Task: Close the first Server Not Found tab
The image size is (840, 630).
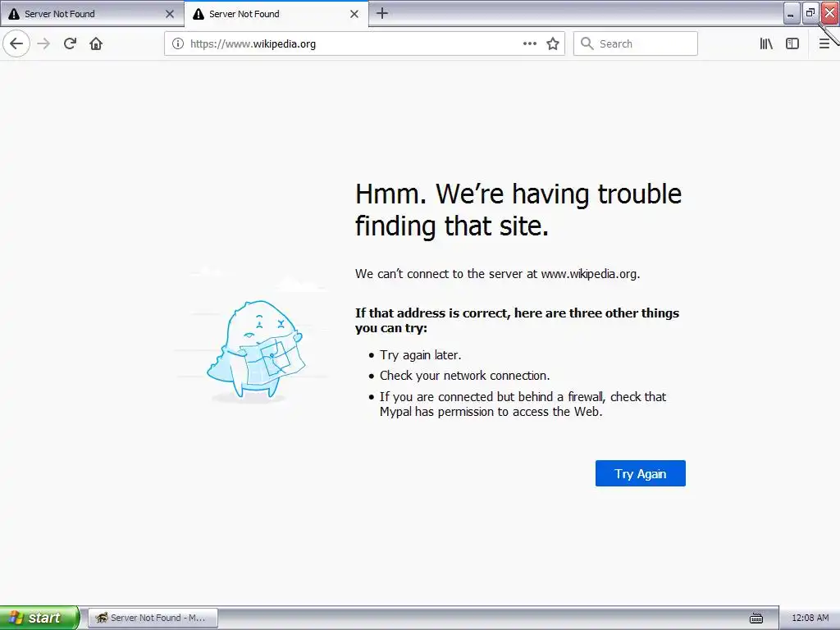Action: click(x=170, y=14)
